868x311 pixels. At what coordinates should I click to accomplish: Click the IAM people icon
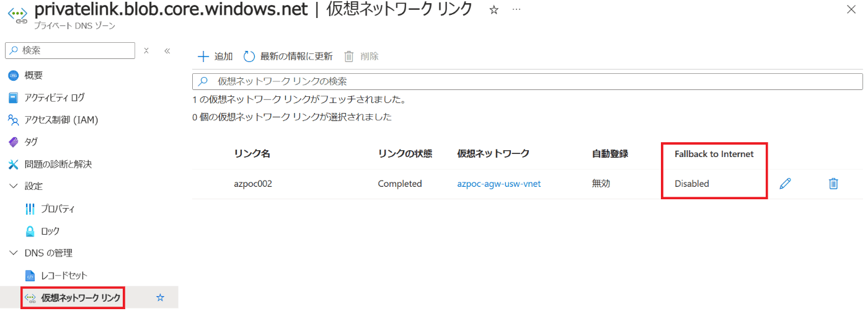tap(14, 120)
